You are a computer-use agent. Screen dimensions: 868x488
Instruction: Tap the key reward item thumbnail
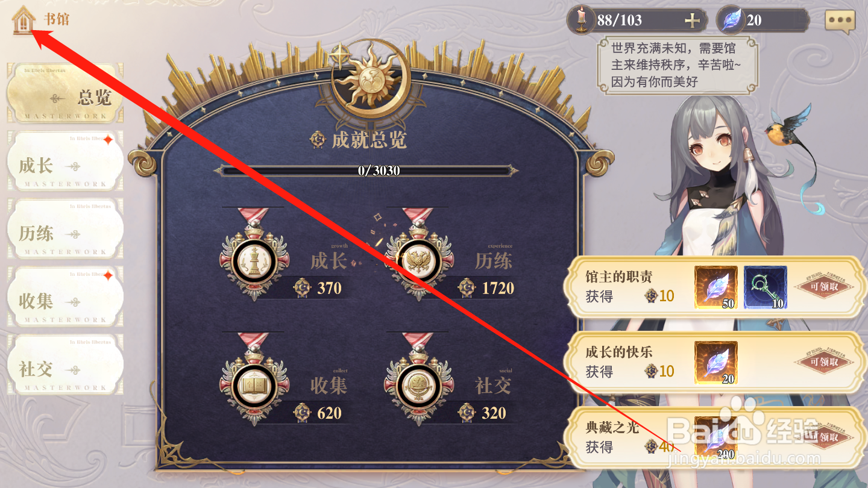click(765, 288)
